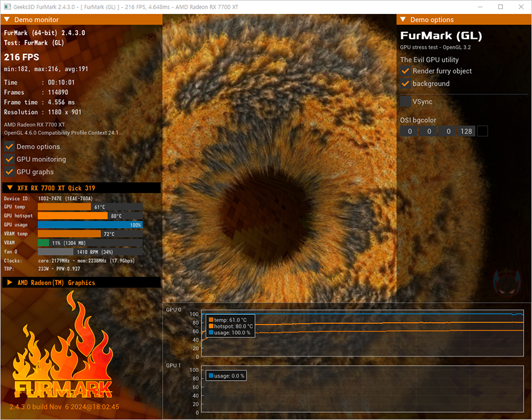
Task: Click the GPU temp bar showing 61°C
Action: point(90,207)
